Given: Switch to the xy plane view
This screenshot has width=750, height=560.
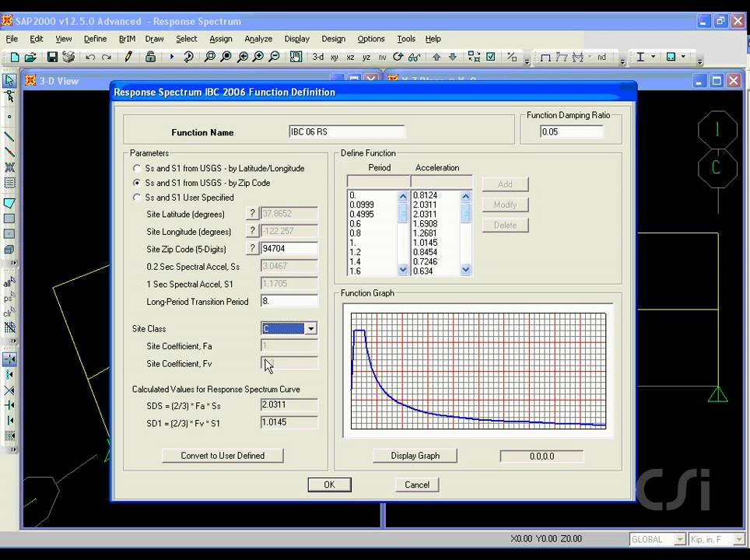Looking at the screenshot, I should 335,58.
